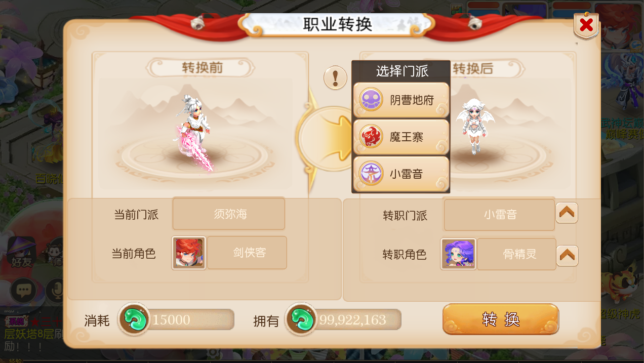Viewport: 644px width, 363px height.
Task: Collapse the 转职门派 dropdown arrow
Action: tap(567, 213)
